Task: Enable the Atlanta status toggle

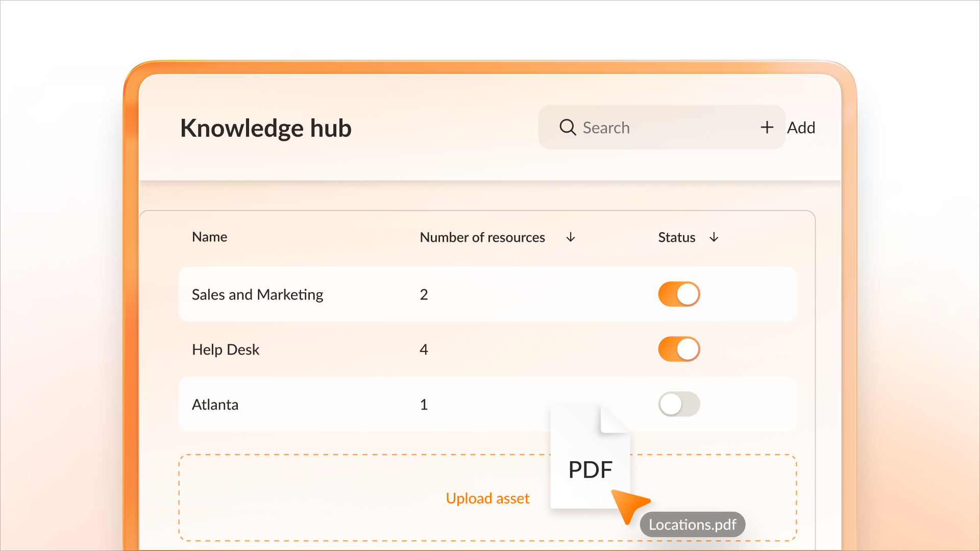Action: tap(679, 404)
